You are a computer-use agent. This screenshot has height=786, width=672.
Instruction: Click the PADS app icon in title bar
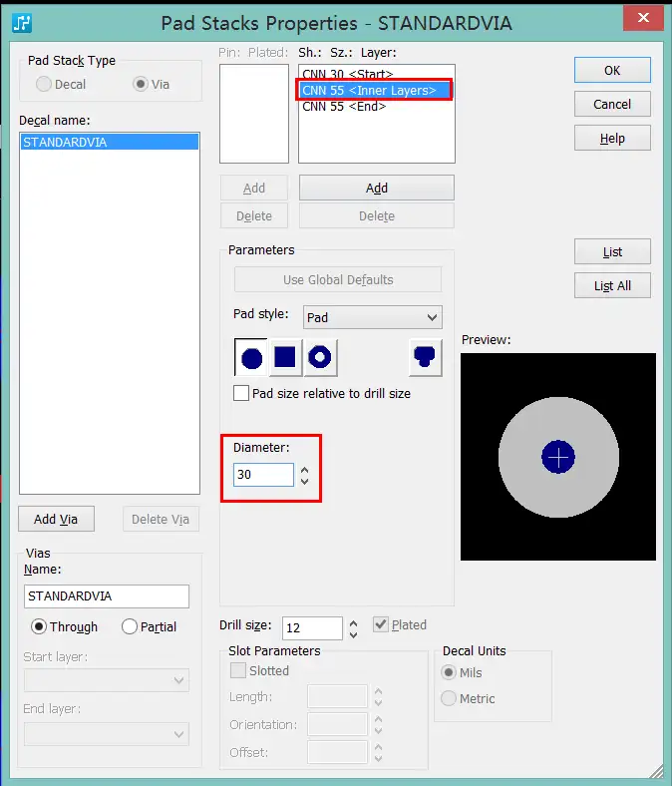click(22, 23)
